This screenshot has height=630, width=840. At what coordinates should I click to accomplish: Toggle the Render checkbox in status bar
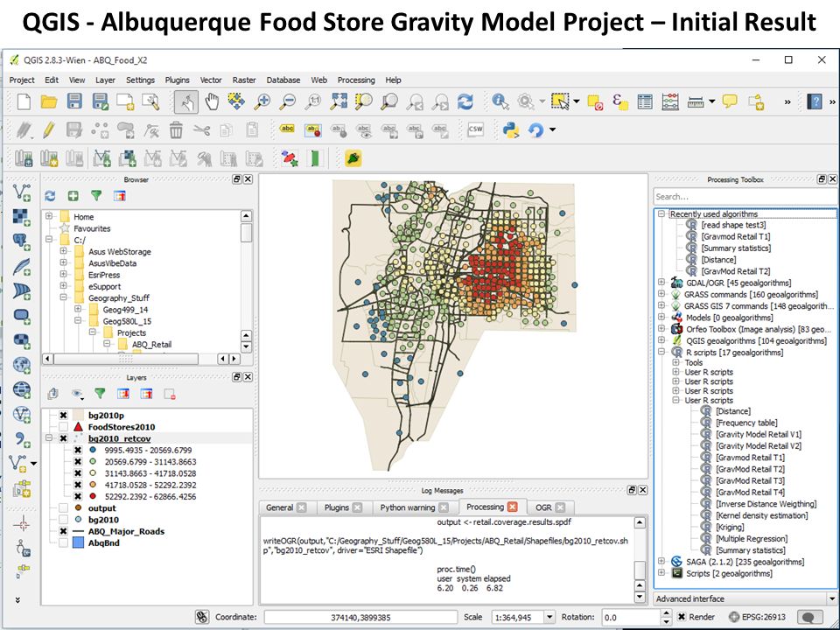tap(682, 617)
